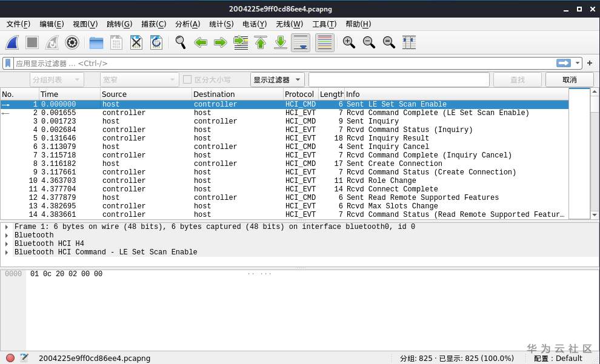Image resolution: width=600 pixels, height=364 pixels.
Task: Click the display filter input field
Action: pyautogui.click(x=284, y=63)
